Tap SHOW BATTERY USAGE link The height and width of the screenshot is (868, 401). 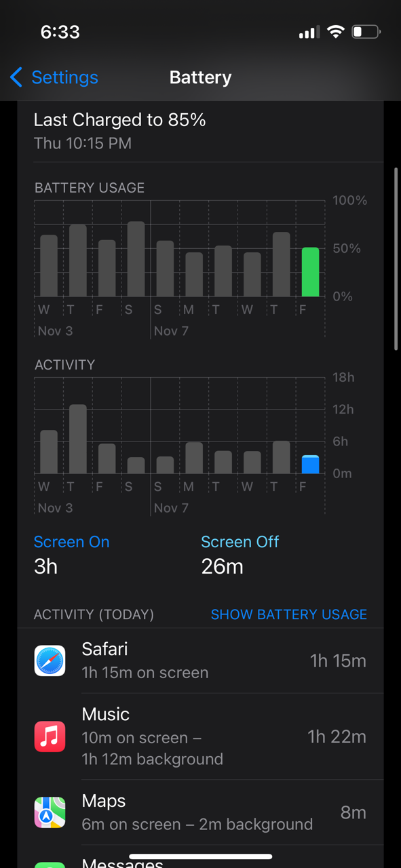[x=289, y=614]
